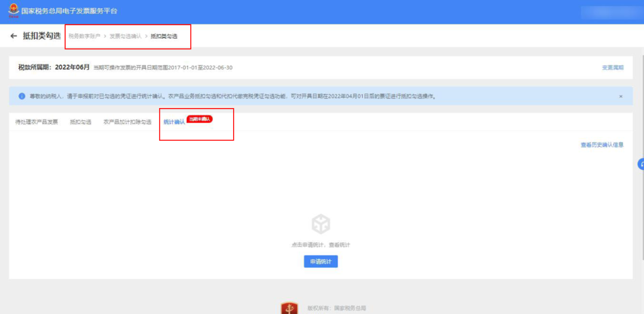Open the 变更属期 link

tap(612, 67)
